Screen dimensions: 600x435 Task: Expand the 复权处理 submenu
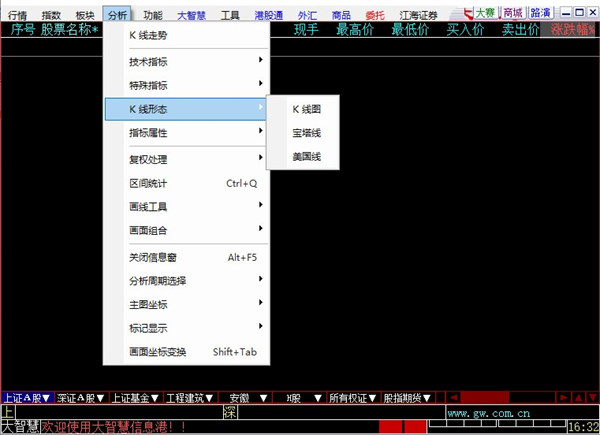(x=186, y=159)
